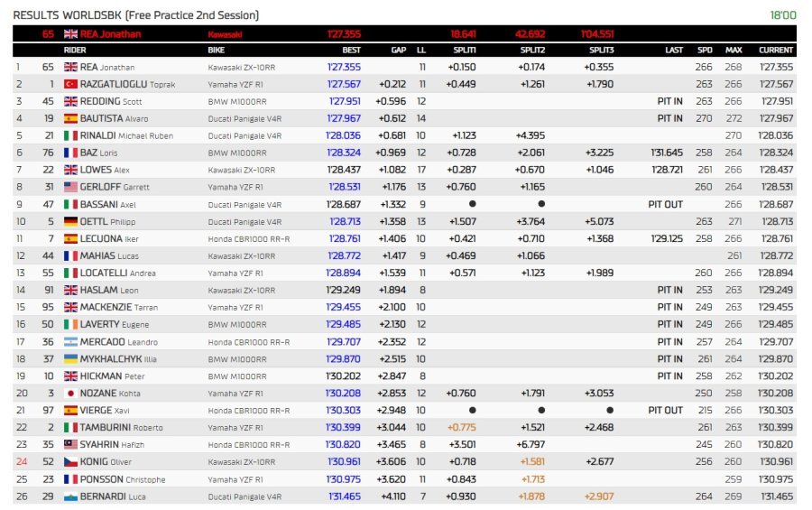The image size is (812, 510).
Task: Click the Argentine flag beside Mercado
Action: (70, 342)
